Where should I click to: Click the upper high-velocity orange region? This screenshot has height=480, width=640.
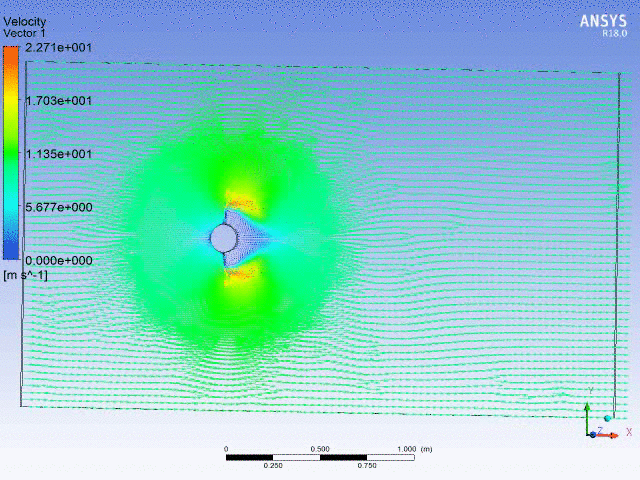click(x=243, y=202)
